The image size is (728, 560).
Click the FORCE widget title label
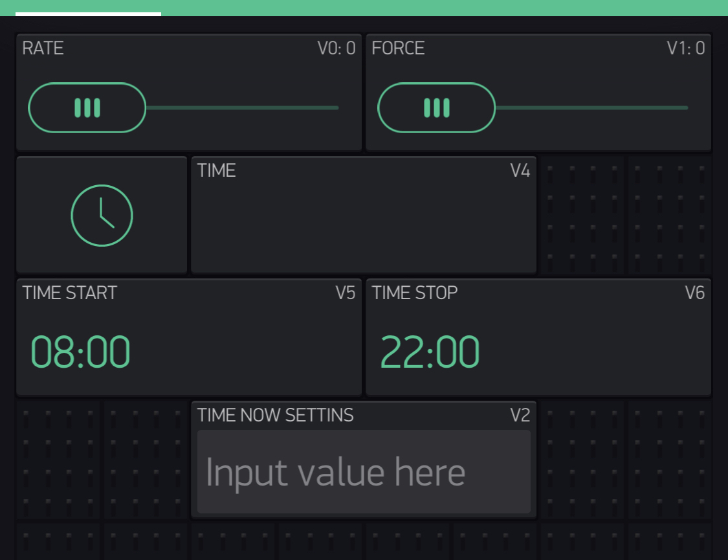[398, 49]
